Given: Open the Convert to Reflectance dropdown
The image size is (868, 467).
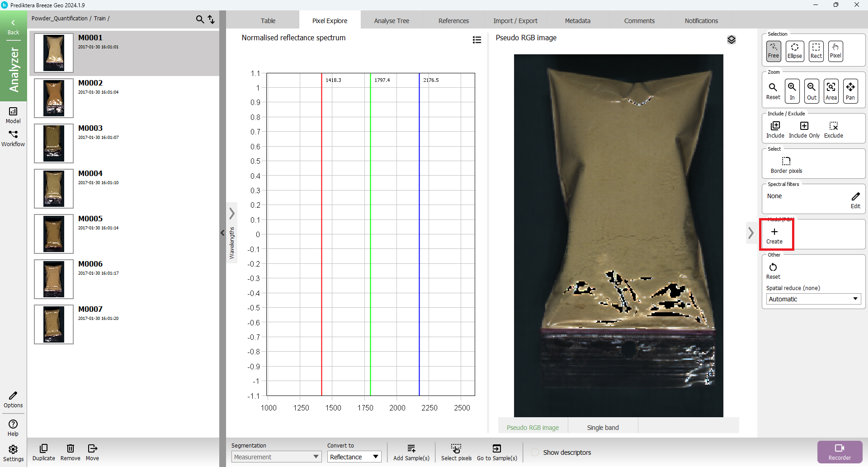Looking at the screenshot, I should click(x=354, y=457).
